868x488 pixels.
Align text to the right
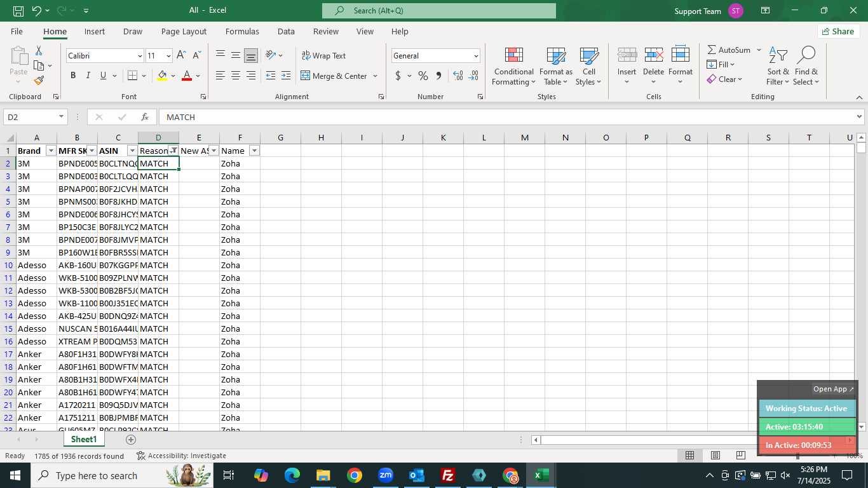tap(251, 76)
